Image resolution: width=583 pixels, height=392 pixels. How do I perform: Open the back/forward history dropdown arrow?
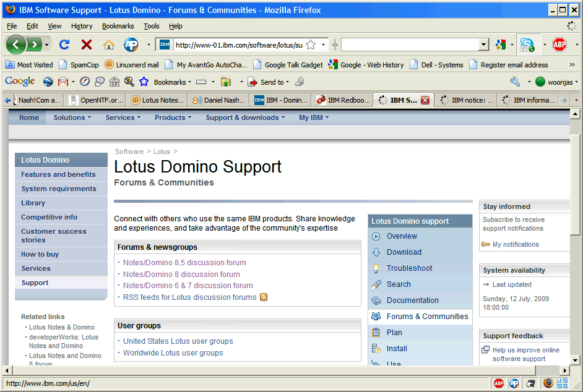(46, 45)
